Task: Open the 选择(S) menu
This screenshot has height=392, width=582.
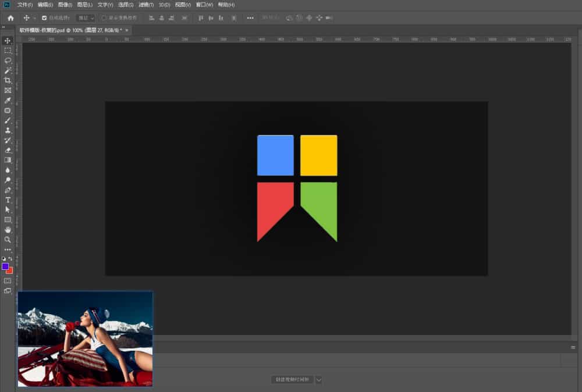Action: pyautogui.click(x=126, y=5)
